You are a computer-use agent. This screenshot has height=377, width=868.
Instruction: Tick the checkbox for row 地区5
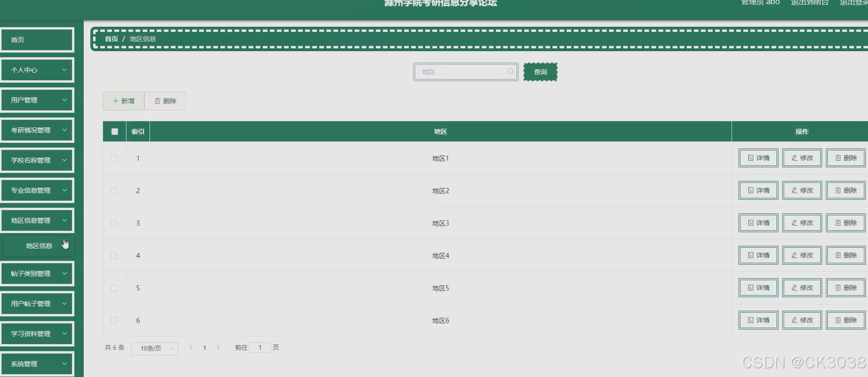(x=114, y=288)
